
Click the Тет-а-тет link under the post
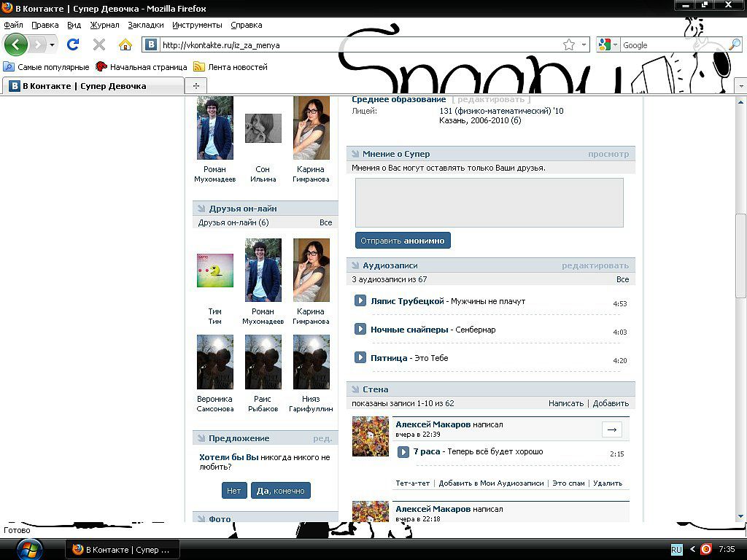(413, 483)
